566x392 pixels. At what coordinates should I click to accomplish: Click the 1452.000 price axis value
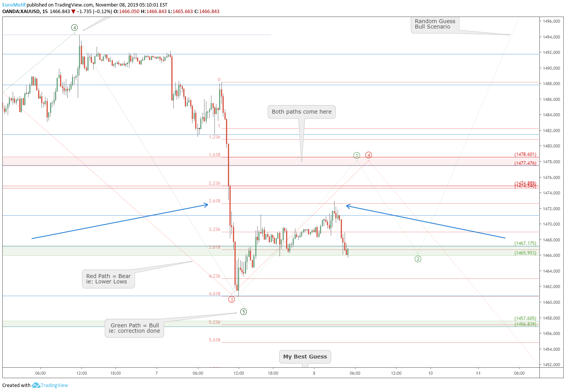tap(551, 365)
